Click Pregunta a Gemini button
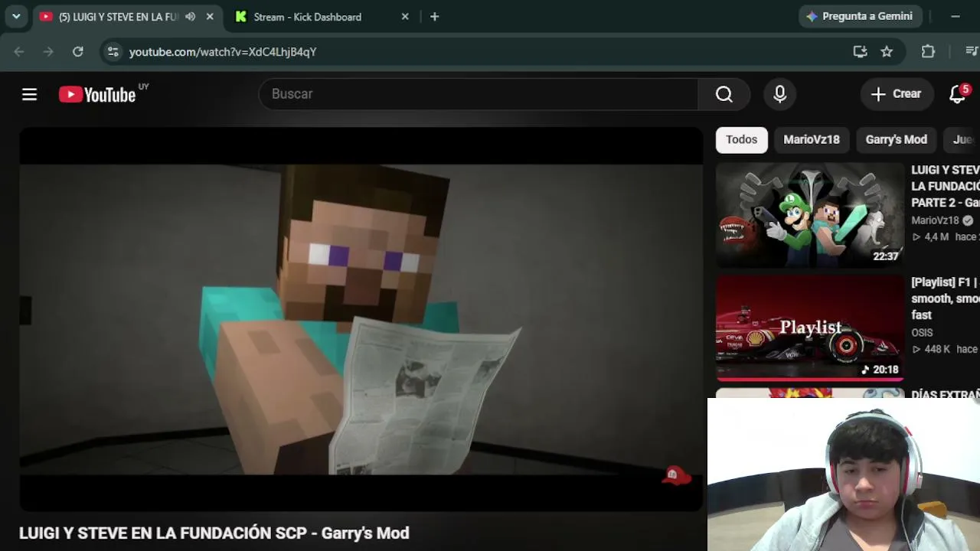The image size is (980, 551). coord(860,16)
